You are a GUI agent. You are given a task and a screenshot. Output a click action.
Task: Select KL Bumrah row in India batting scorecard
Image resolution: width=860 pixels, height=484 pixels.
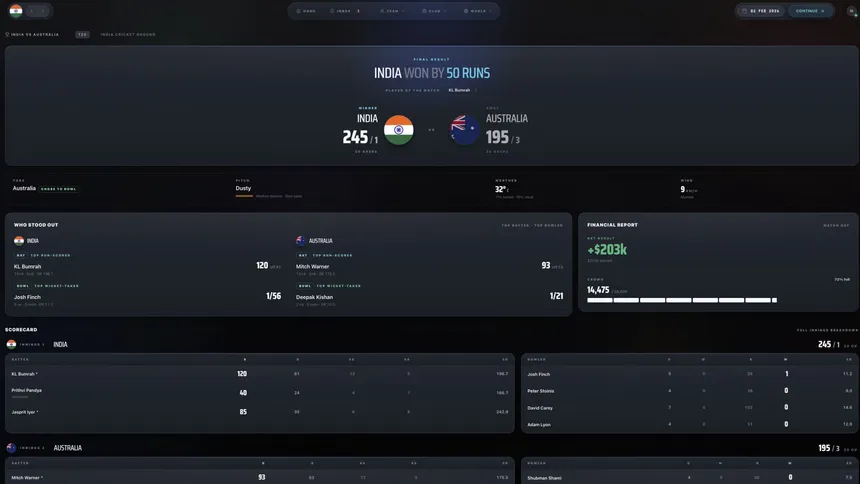click(x=260, y=374)
